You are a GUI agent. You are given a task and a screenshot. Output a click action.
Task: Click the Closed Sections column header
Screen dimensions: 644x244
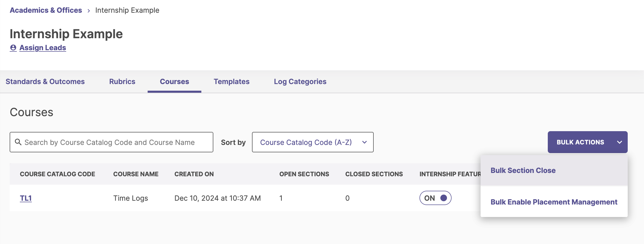[x=374, y=174]
